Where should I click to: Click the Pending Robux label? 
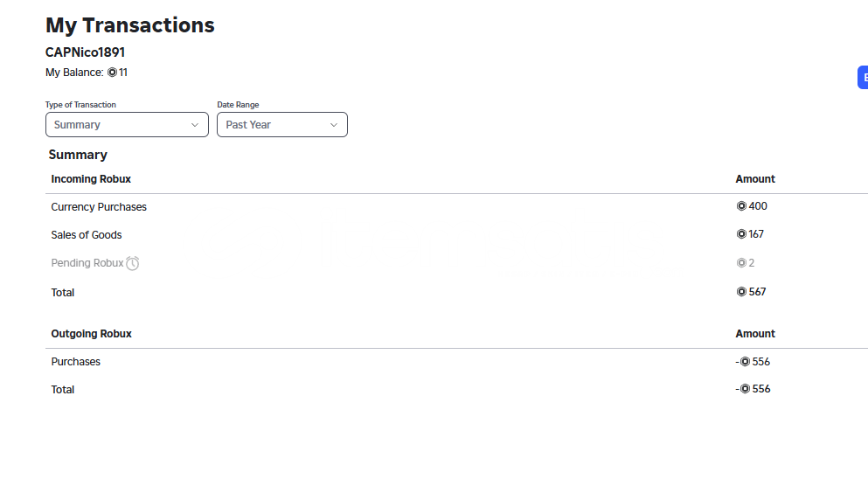tap(87, 263)
